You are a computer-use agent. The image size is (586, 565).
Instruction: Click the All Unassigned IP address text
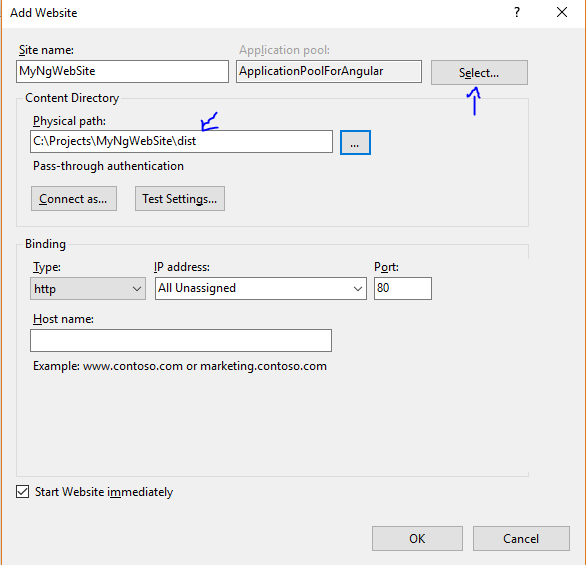[197, 288]
